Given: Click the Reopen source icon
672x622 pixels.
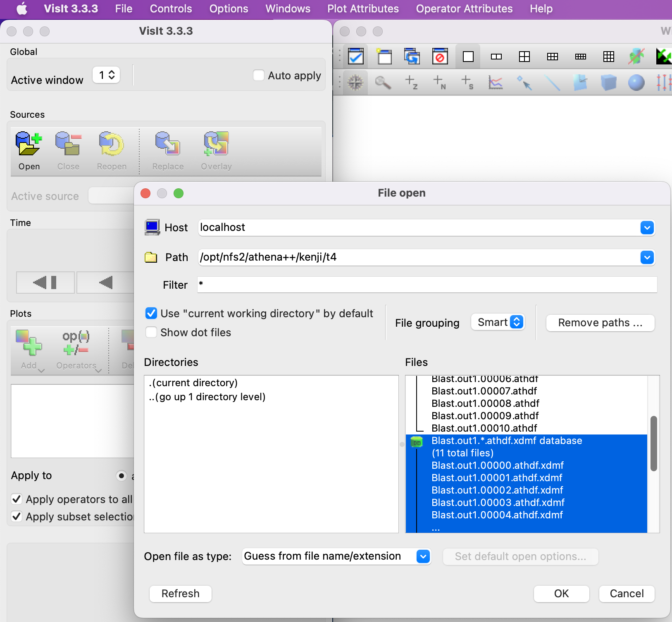Looking at the screenshot, I should (111, 144).
